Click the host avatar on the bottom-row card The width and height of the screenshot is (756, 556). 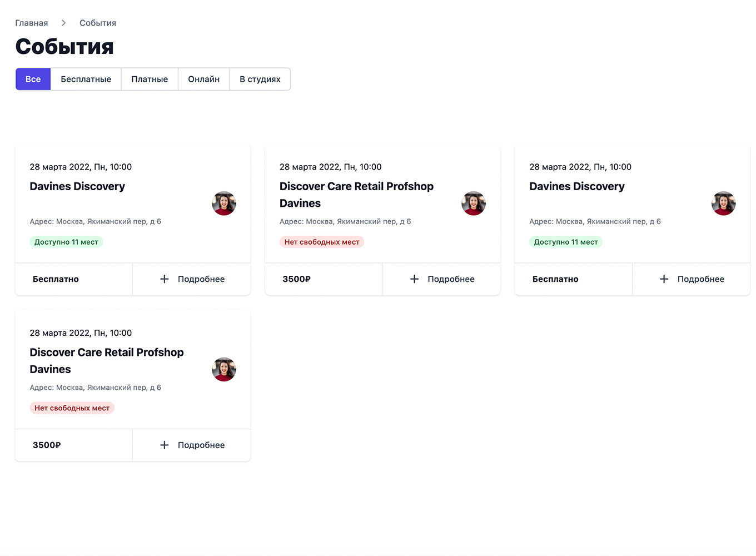(224, 369)
